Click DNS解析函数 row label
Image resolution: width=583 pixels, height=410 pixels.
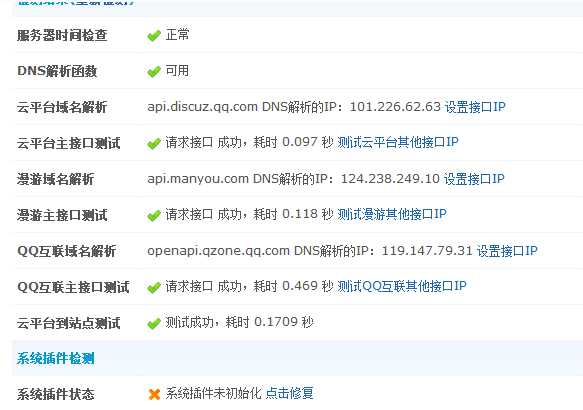(57, 71)
